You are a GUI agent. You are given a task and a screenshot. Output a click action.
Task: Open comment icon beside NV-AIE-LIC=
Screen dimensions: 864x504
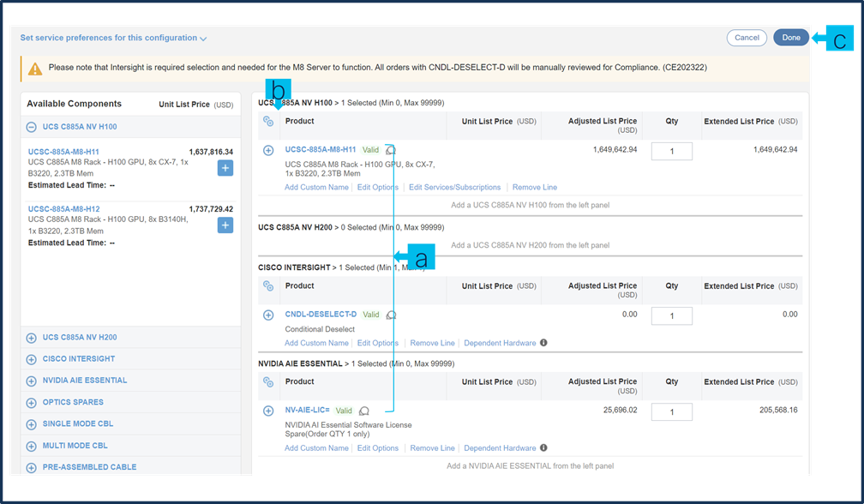click(364, 411)
